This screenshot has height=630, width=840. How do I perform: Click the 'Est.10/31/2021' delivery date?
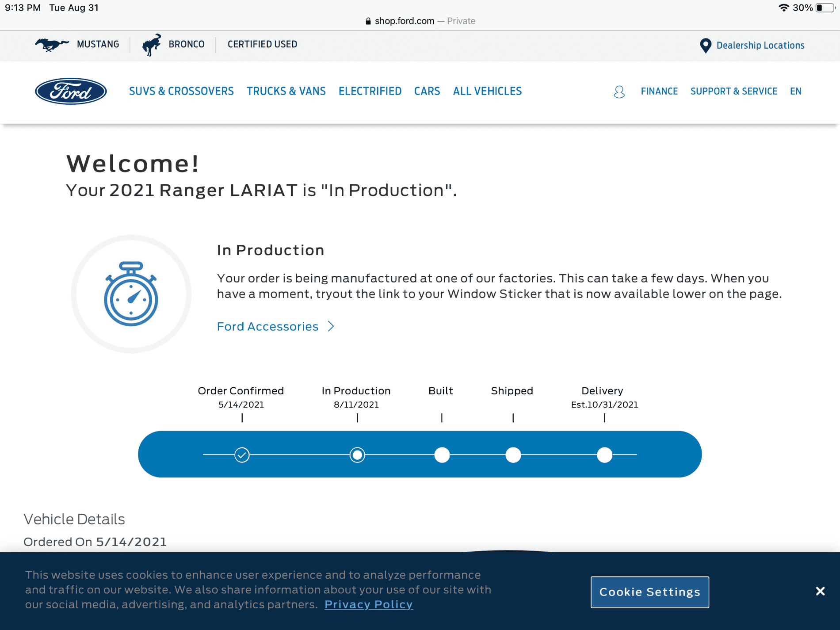[x=604, y=405]
